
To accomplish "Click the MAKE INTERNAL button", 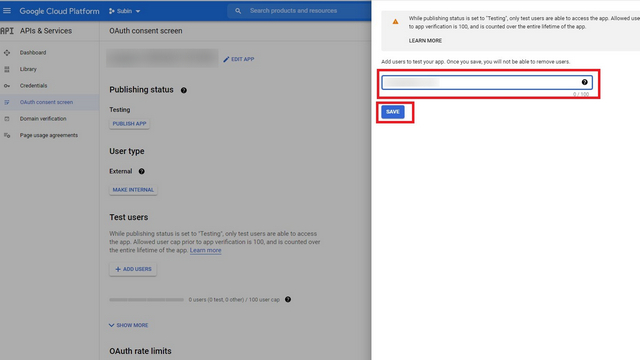I will tap(133, 190).
